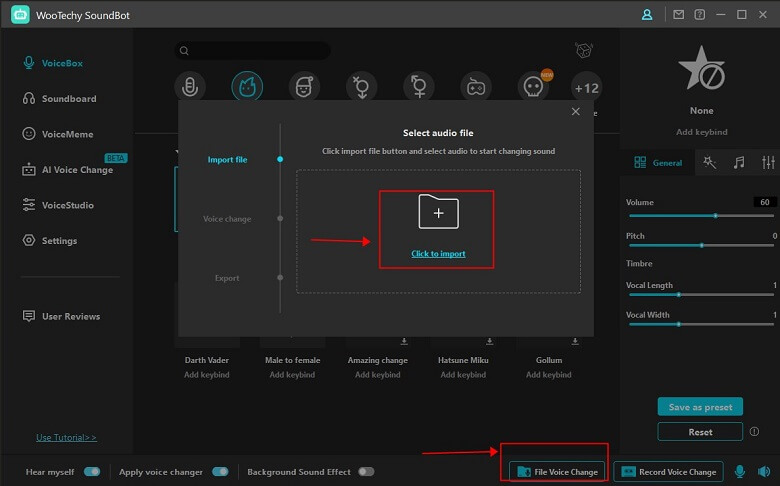The height and width of the screenshot is (486, 780).
Task: Click the info icon next to Reset
Action: coord(754,432)
